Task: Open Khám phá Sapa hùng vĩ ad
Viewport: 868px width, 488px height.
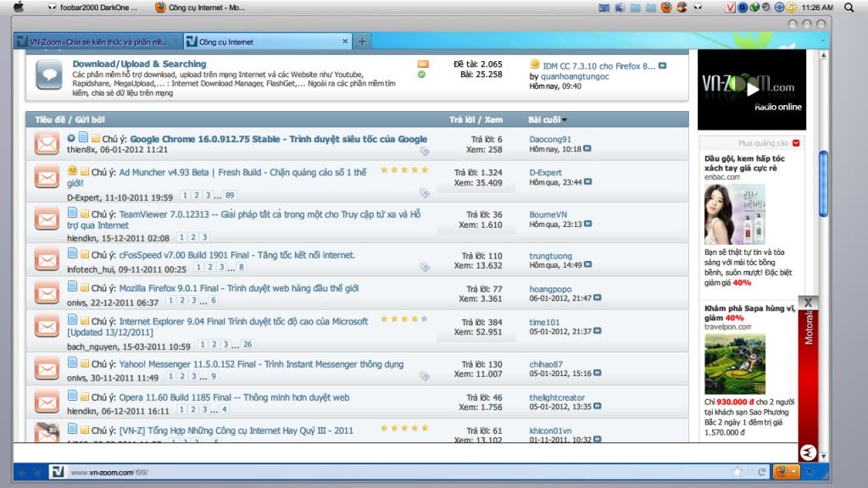Action: (749, 313)
